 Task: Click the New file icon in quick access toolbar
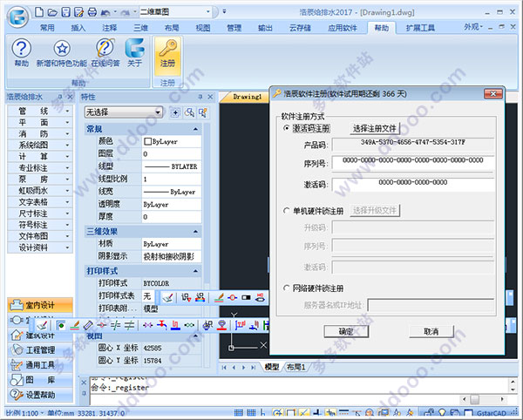click(x=39, y=12)
